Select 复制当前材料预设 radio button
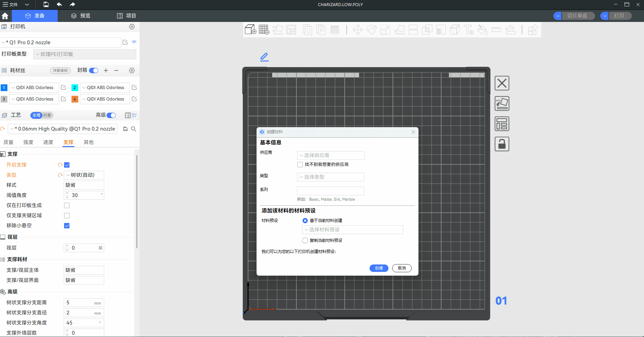This screenshot has height=337, width=644. pos(305,241)
